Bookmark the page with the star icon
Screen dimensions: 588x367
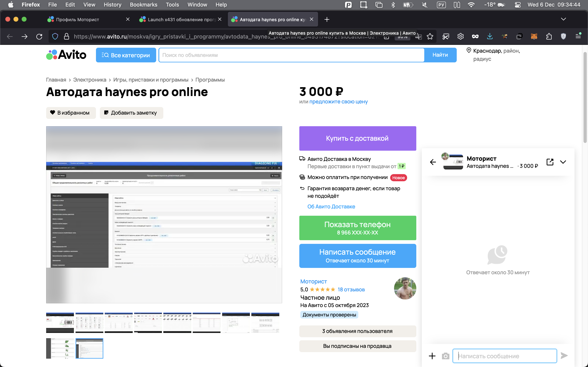430,36
